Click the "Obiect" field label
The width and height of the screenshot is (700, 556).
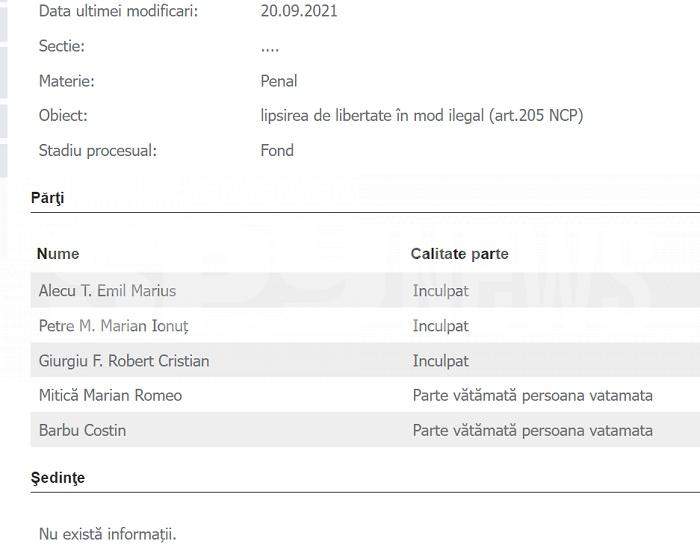point(63,116)
